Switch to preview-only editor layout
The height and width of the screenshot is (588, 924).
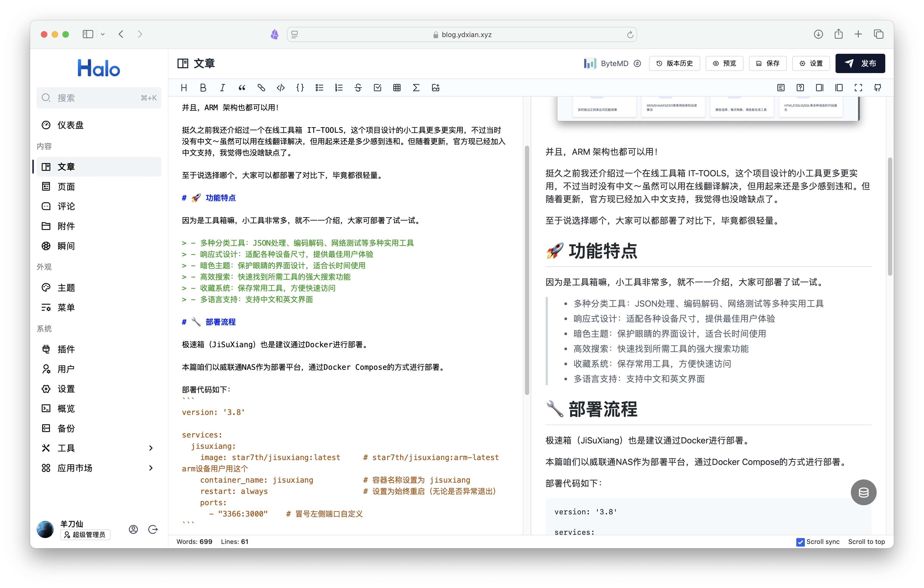[x=839, y=88]
